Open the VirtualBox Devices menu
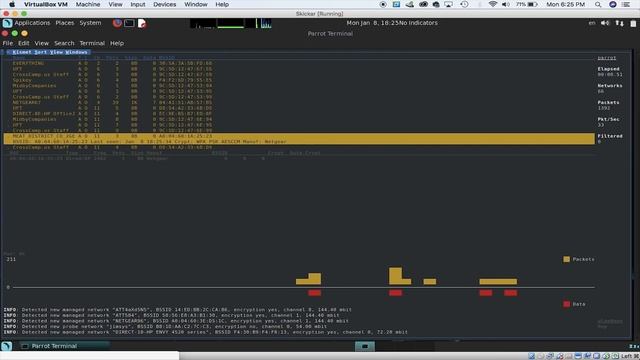640x360 pixels. [164, 4]
